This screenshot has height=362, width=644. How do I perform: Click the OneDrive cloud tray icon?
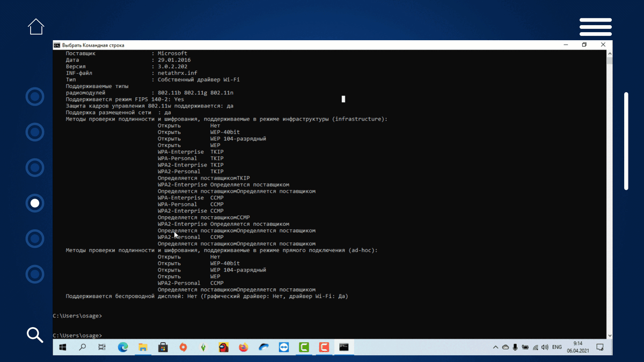pos(506,348)
